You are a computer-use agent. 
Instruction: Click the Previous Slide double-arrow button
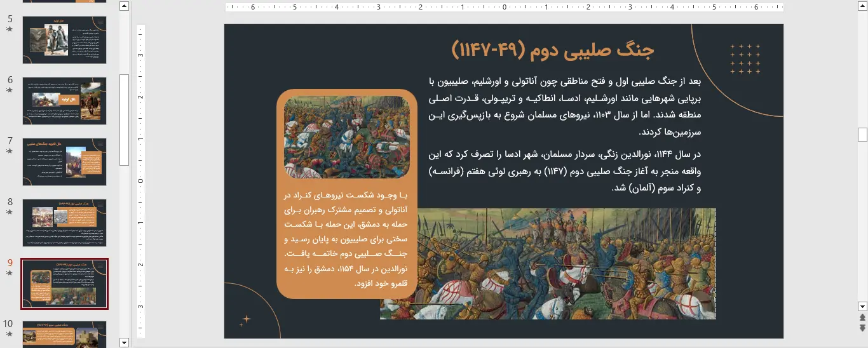tap(862, 317)
